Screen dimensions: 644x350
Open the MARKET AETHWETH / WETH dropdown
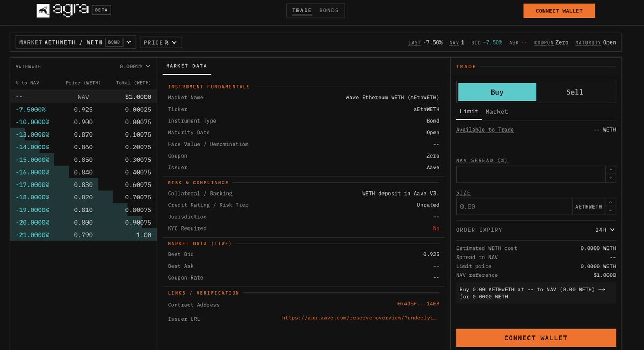coord(76,42)
